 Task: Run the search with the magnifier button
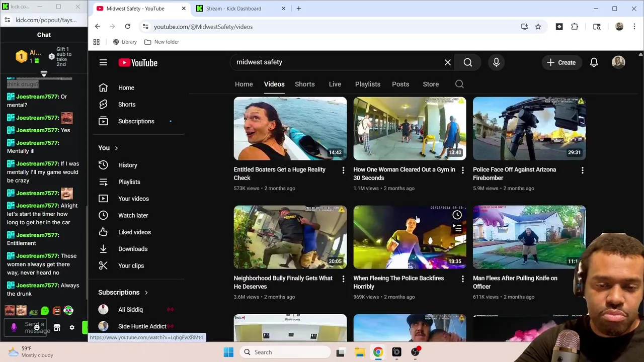click(x=468, y=62)
